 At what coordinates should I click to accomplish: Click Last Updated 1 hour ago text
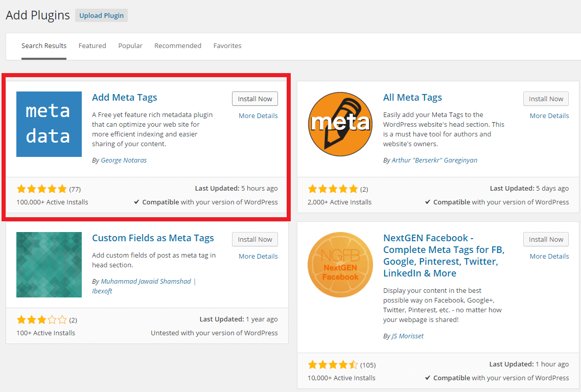point(529,364)
